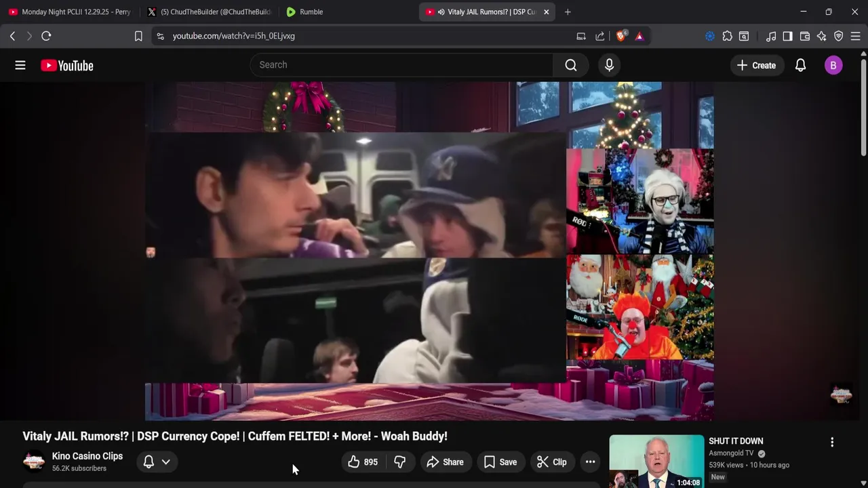Open the YouTube guide hamburger menu
868x488 pixels.
[20, 65]
